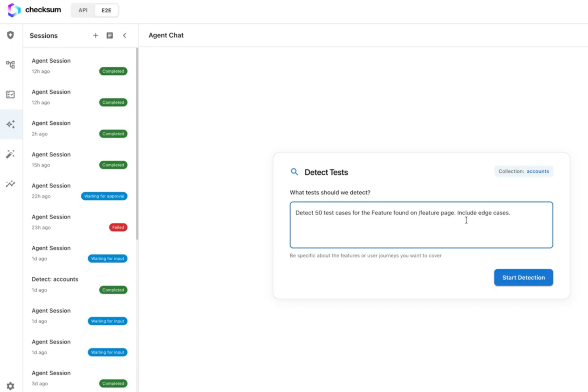
Task: Add a new session with plus icon
Action: coord(95,36)
